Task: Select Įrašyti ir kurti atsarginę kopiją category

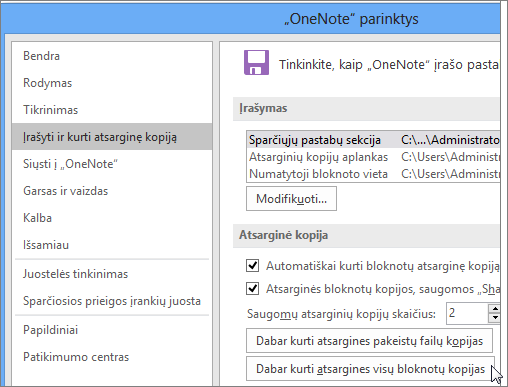Action: coord(112,137)
